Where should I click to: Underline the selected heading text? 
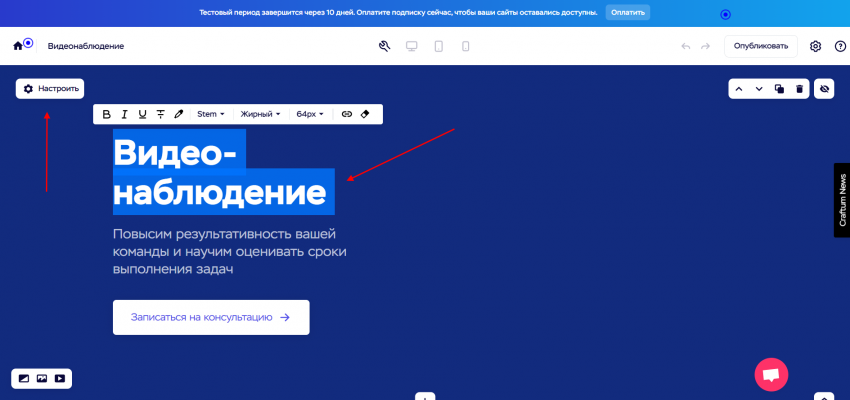[x=143, y=114]
